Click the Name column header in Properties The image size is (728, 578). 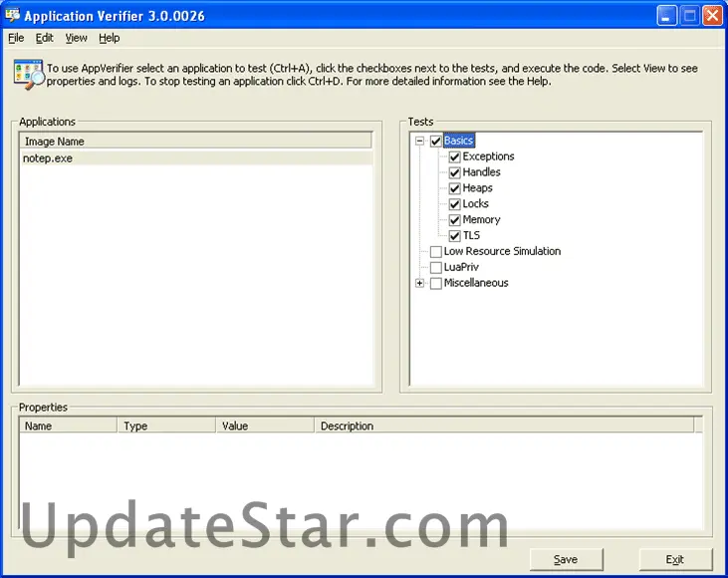69,426
